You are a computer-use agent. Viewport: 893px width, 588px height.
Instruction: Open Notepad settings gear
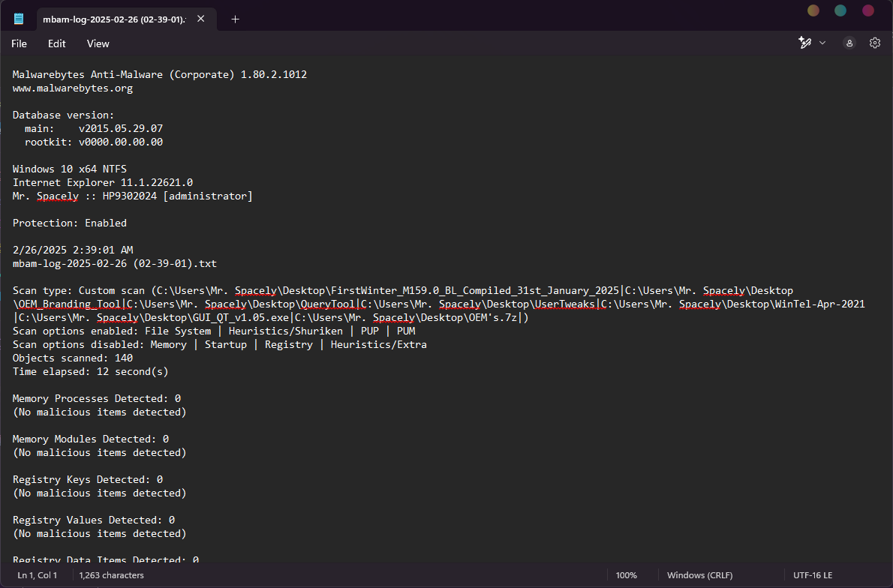(x=875, y=43)
